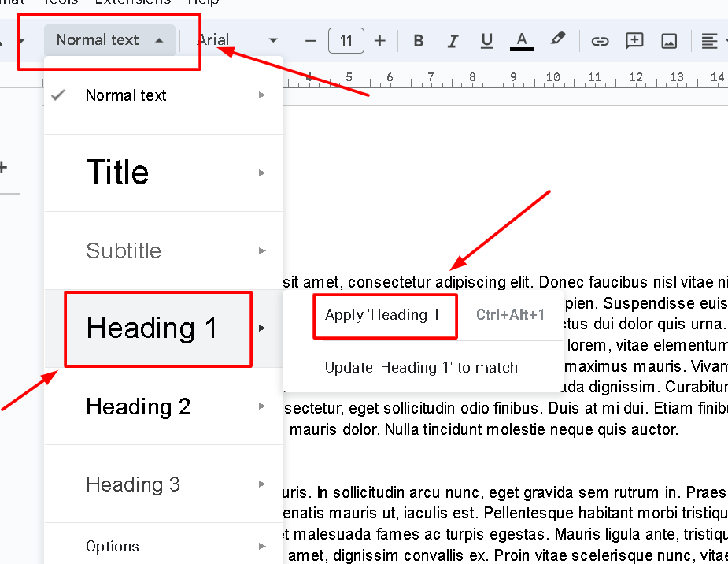Viewport: 728px width, 564px height.
Task: Open the text alignment options
Action: tap(710, 41)
